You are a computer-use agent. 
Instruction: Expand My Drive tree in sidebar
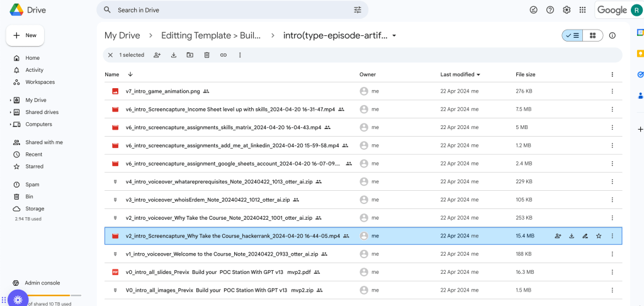10,100
